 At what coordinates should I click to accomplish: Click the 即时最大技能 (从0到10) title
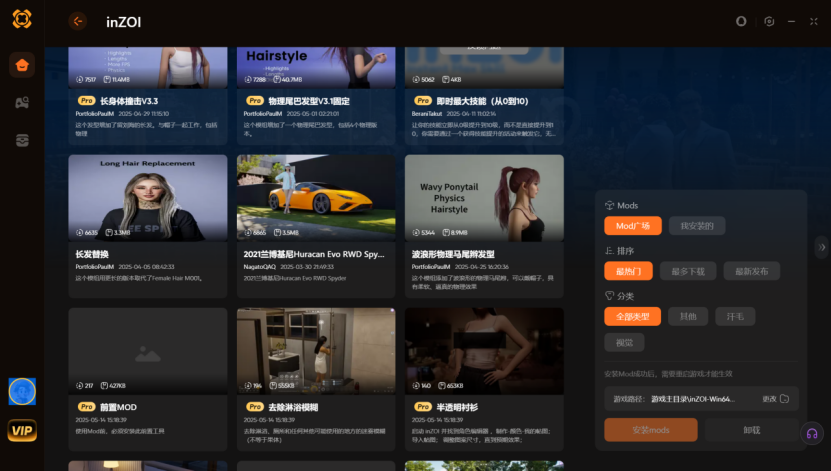pos(482,101)
